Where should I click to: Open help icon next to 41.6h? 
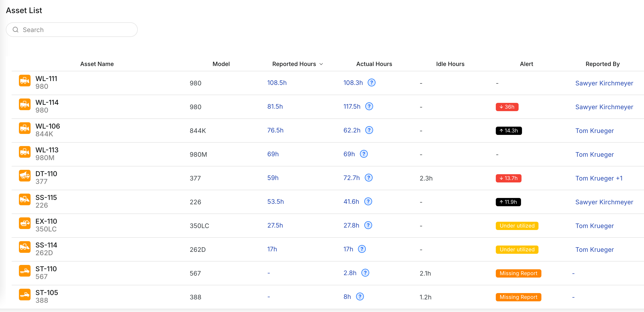(368, 201)
